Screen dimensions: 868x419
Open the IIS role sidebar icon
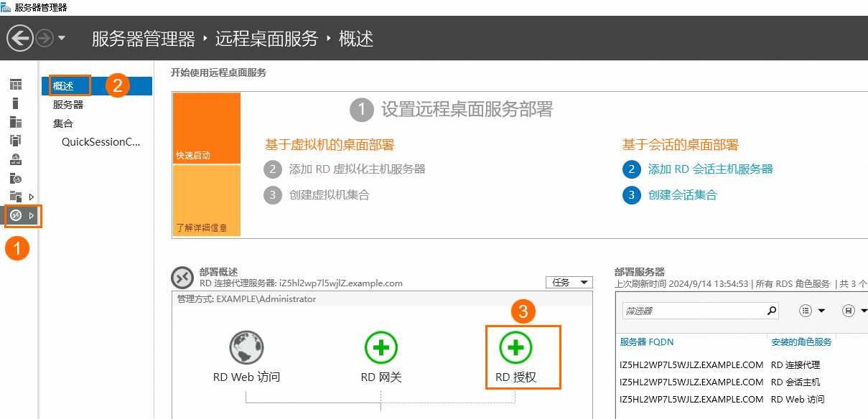pos(16,178)
